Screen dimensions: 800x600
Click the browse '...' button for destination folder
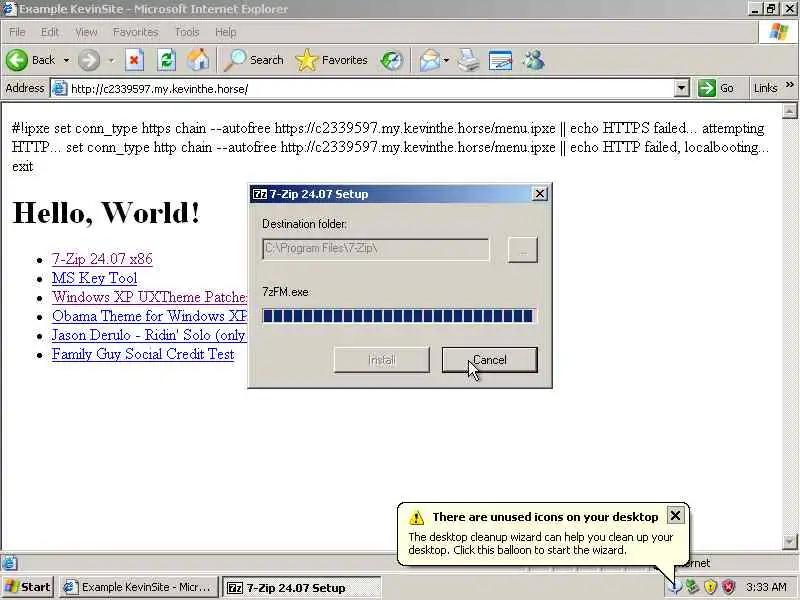pyautogui.click(x=522, y=250)
